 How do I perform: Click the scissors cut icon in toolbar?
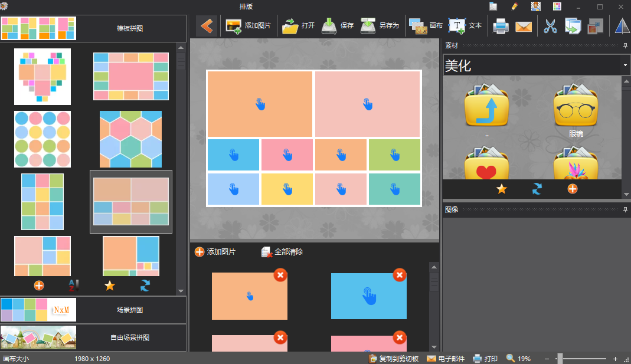(x=550, y=26)
